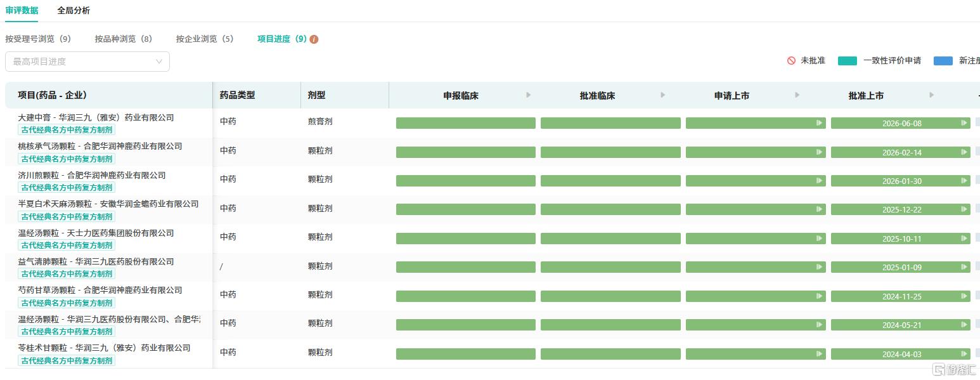Click play icon on the 2025-01-09 bar

pyautogui.click(x=964, y=267)
